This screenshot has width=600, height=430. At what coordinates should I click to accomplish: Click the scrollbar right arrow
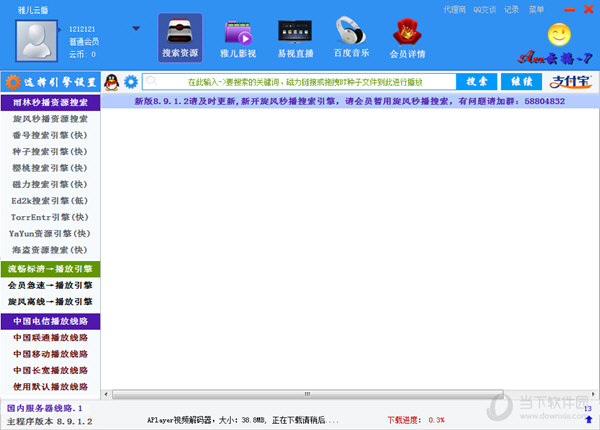(x=593, y=394)
